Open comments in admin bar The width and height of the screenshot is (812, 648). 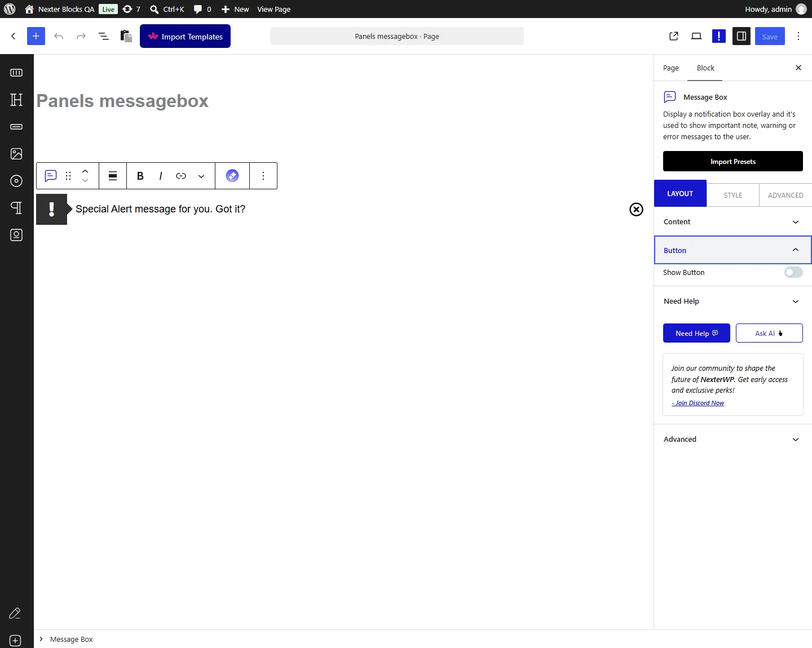202,9
